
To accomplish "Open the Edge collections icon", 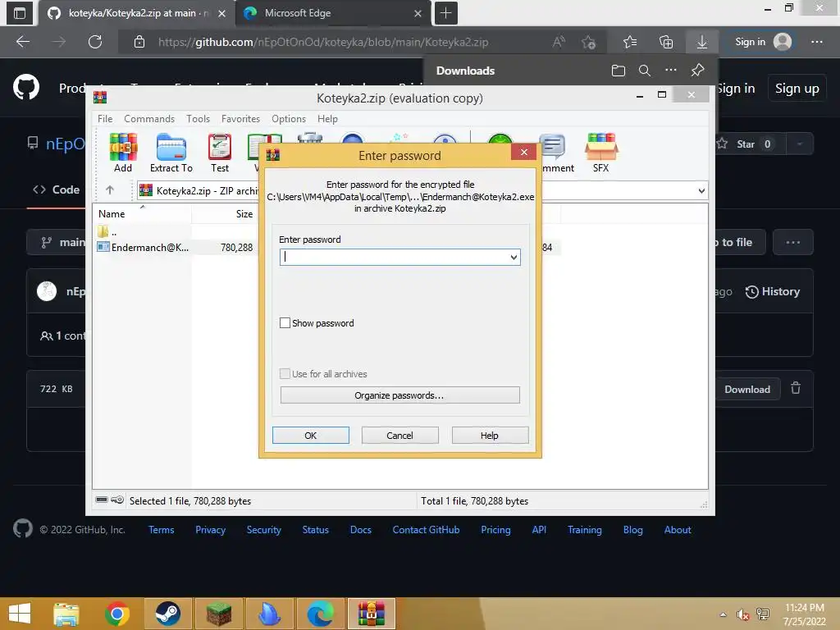I will 666,42.
